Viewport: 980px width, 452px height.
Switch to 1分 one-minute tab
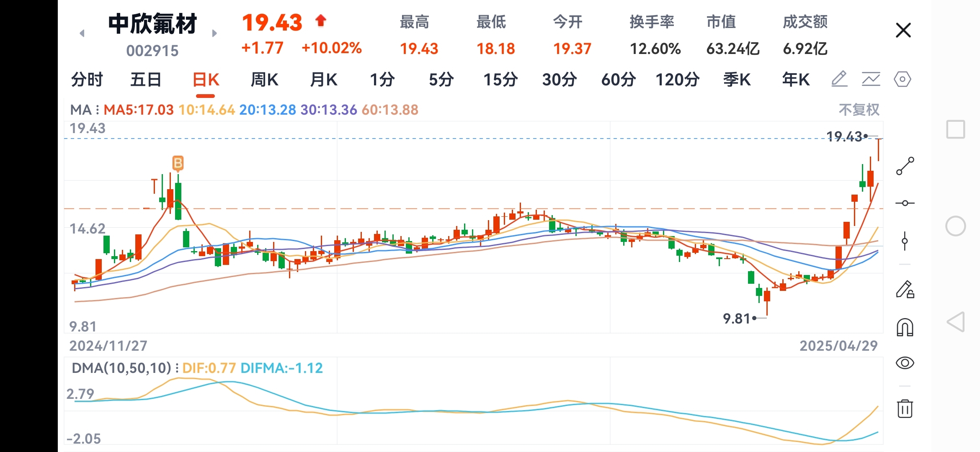click(382, 79)
